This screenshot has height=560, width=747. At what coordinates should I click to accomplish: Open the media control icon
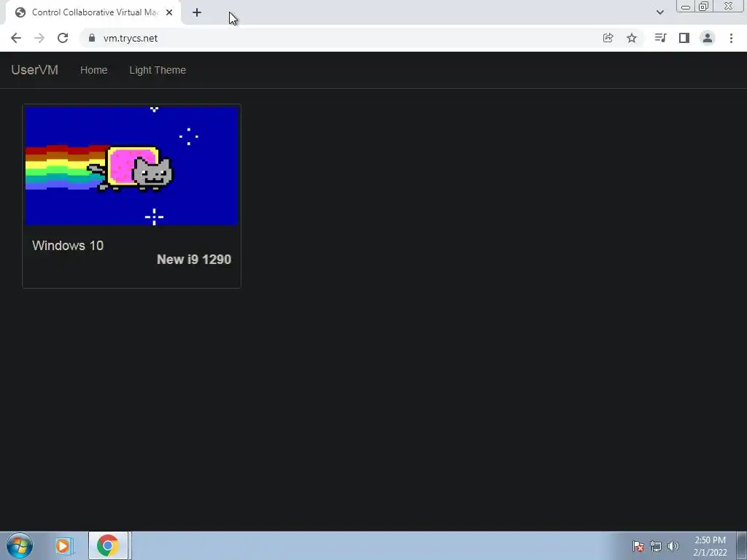point(660,38)
